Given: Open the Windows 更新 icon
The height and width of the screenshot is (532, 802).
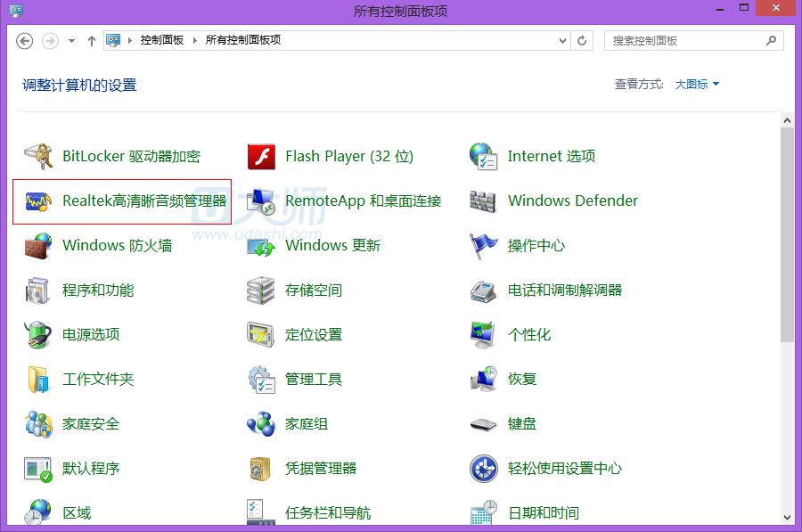Looking at the screenshot, I should 261,247.
